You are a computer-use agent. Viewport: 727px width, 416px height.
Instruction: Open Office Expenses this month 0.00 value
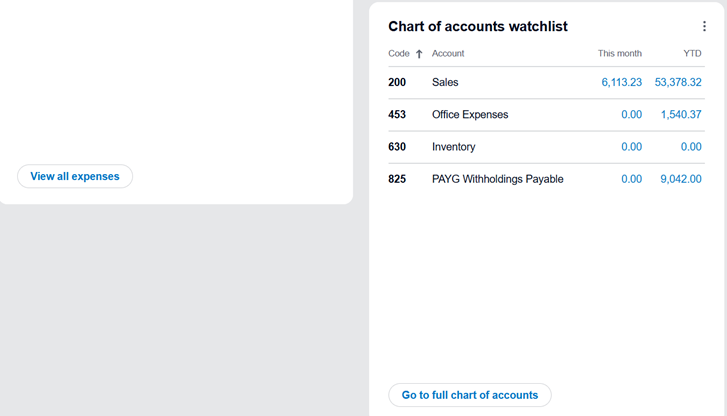631,115
